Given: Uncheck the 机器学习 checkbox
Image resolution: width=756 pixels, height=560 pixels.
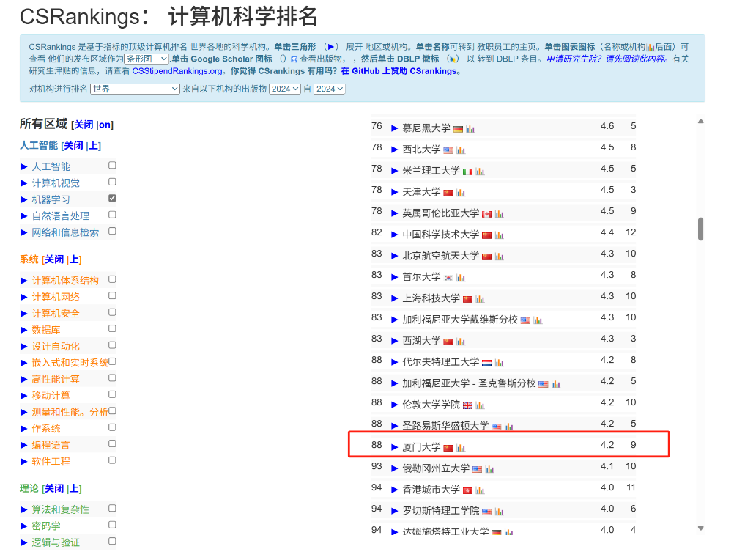Looking at the screenshot, I should (x=112, y=198).
